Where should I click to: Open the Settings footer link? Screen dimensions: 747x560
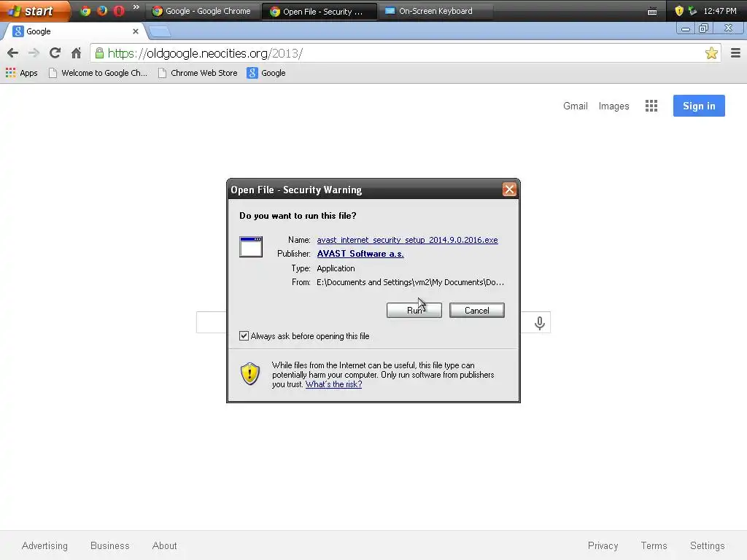click(707, 545)
